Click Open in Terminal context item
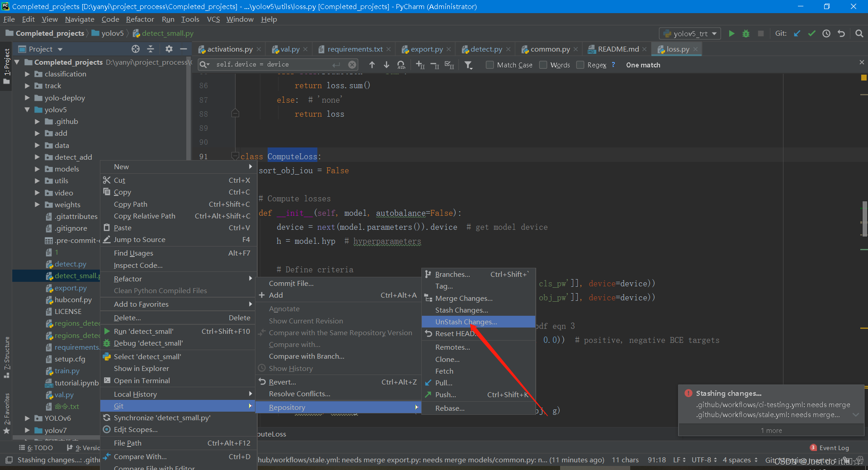Viewport: 868px width, 470px height. click(178, 380)
